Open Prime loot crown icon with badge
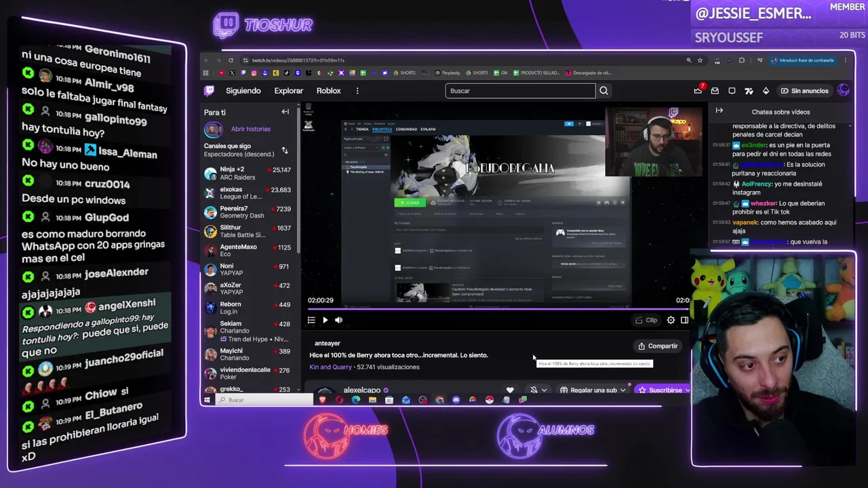This screenshot has width=868, height=488. (x=698, y=90)
